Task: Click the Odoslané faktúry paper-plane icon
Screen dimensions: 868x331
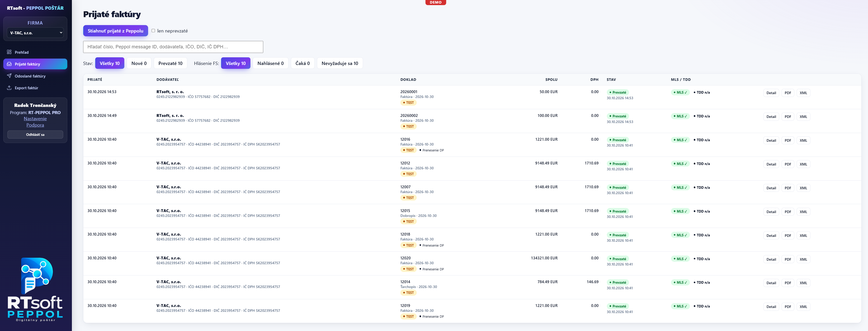Action: [x=9, y=76]
